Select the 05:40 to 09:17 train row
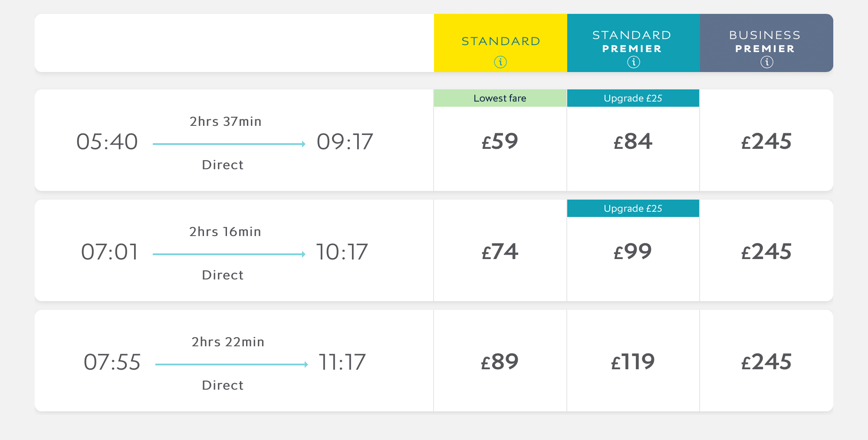868x440 pixels. point(234,140)
